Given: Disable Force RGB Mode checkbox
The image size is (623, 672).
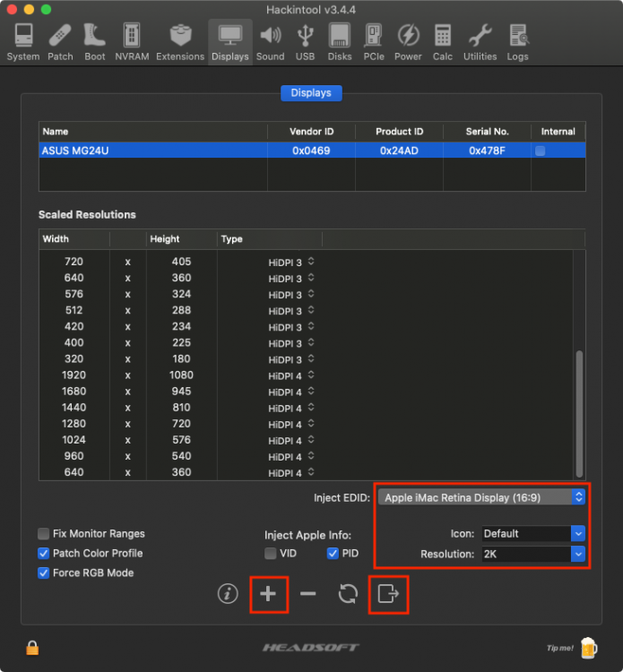Looking at the screenshot, I should (43, 573).
